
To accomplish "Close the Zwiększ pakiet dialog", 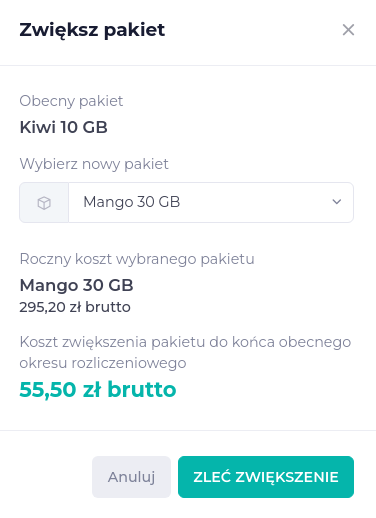I will pos(348,30).
